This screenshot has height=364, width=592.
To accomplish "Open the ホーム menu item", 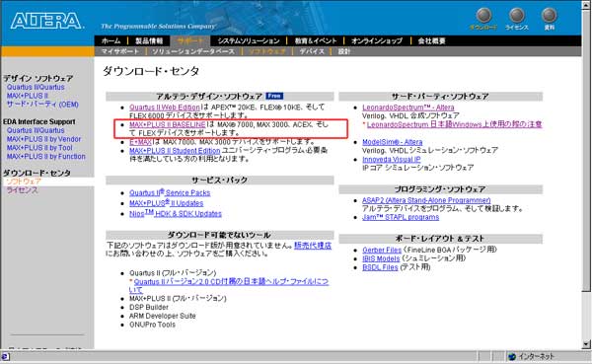I will coord(111,40).
